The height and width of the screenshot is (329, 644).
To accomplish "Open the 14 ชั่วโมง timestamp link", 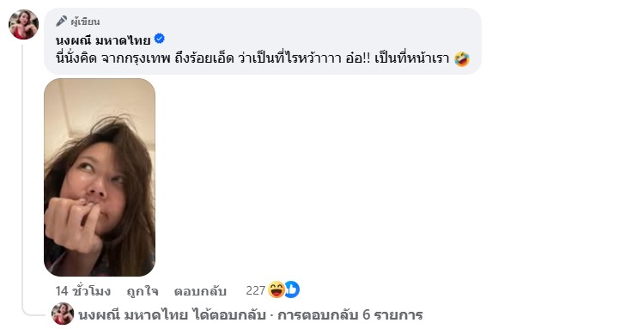I will point(83,291).
